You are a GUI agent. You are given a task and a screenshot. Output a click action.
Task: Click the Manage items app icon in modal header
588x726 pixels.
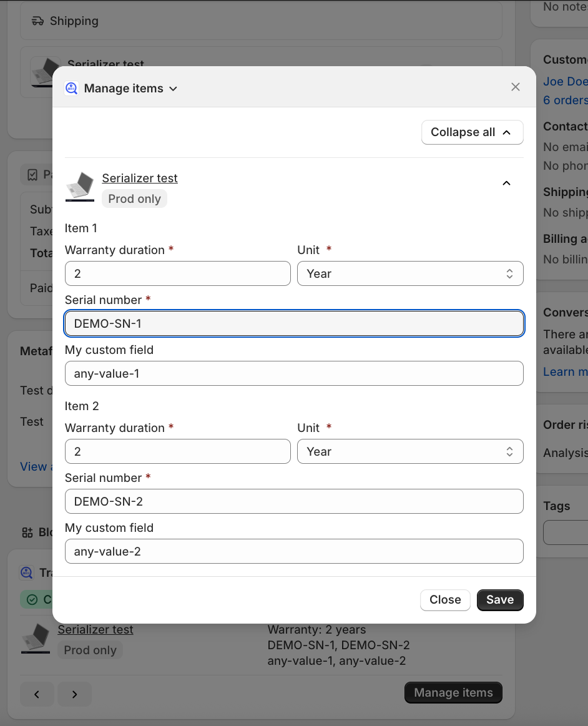(71, 88)
